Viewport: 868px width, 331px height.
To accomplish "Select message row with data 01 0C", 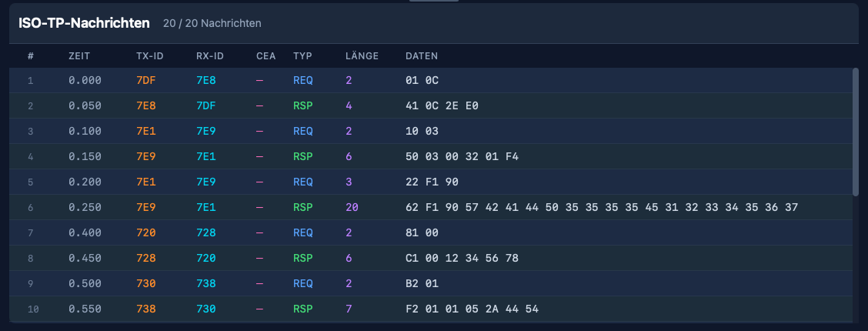I will (422, 80).
